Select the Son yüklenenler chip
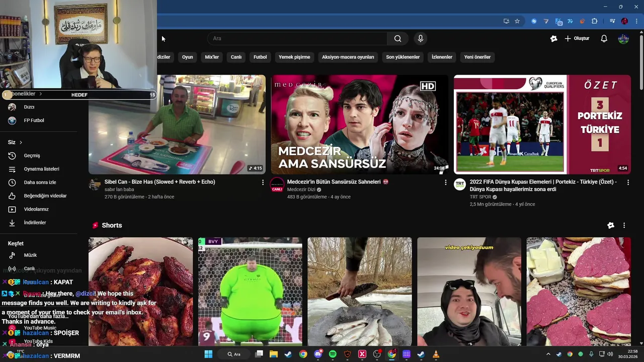 click(x=403, y=57)
